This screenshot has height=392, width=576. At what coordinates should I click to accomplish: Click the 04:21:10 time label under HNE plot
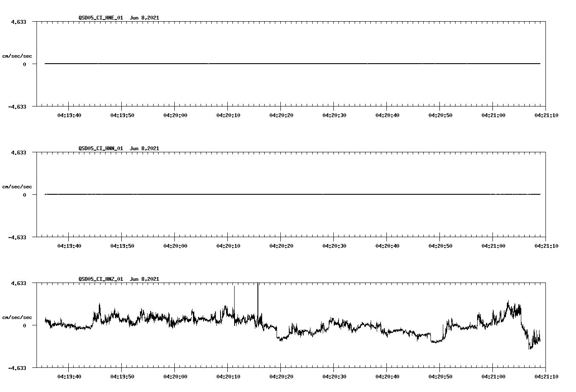pos(546,115)
